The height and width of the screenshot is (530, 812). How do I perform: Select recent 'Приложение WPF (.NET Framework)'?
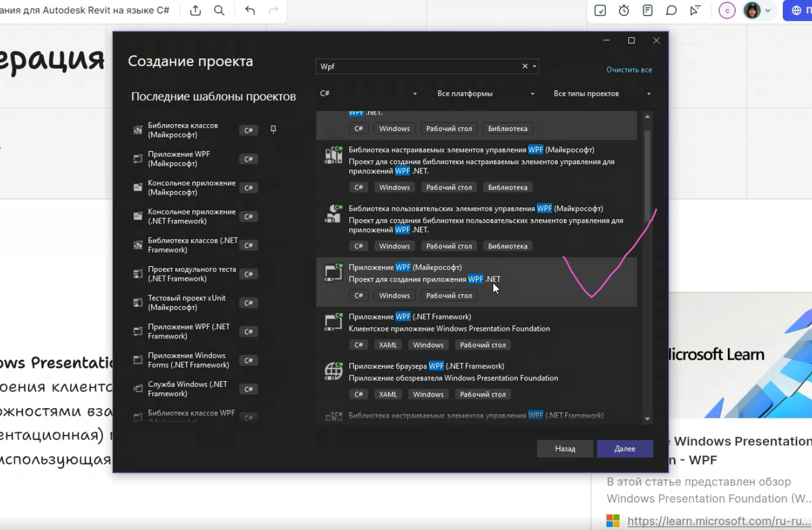pyautogui.click(x=195, y=331)
